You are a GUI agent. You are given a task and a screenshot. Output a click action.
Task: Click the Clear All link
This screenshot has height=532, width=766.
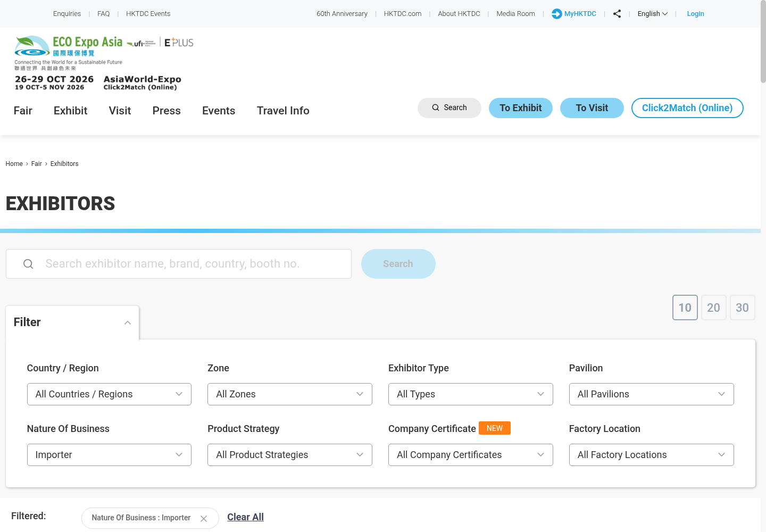pyautogui.click(x=245, y=517)
